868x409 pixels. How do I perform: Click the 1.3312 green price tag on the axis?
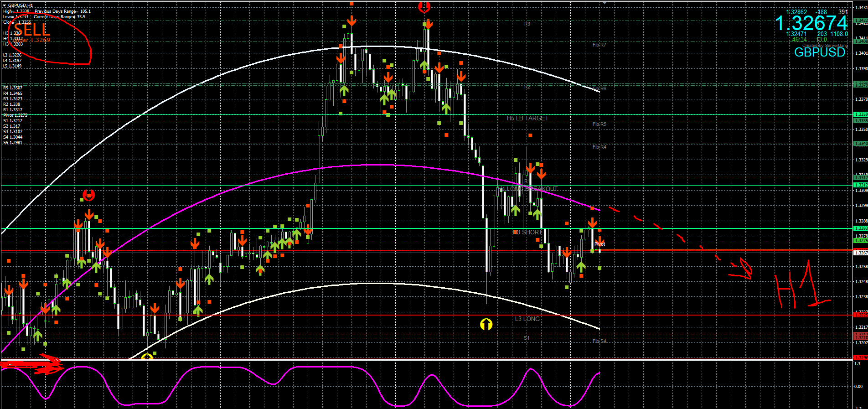point(860,185)
